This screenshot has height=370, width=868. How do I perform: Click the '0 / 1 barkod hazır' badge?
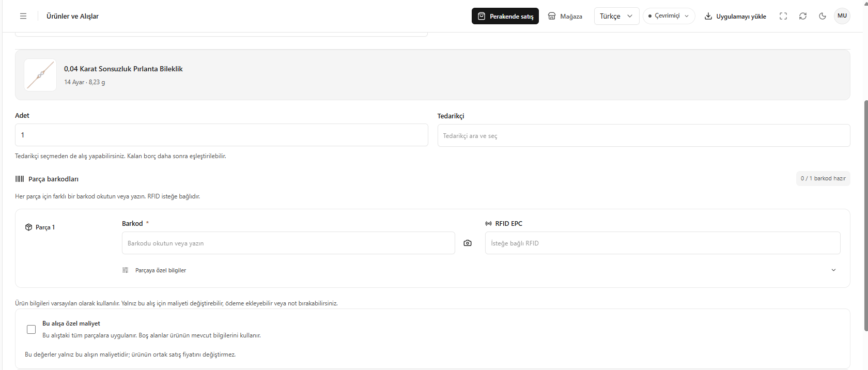(x=823, y=178)
